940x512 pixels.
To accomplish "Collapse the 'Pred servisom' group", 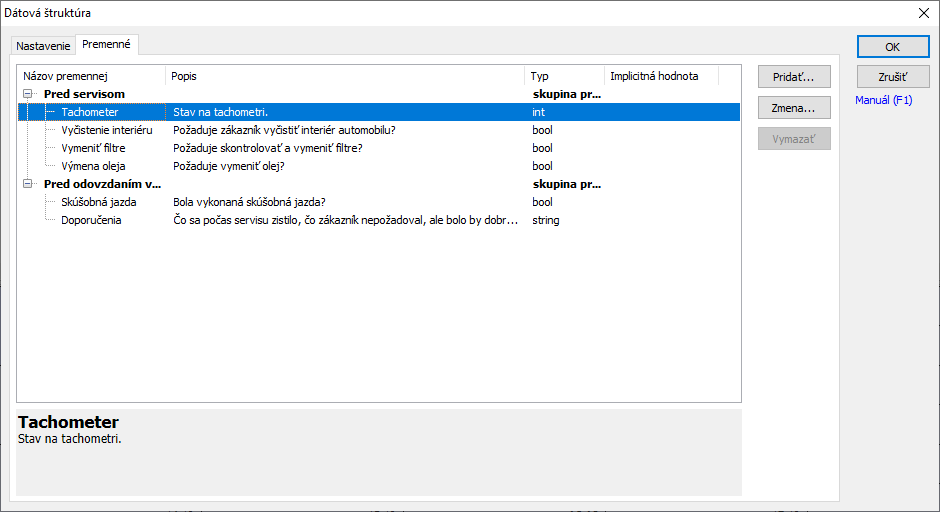I will click(x=27, y=94).
